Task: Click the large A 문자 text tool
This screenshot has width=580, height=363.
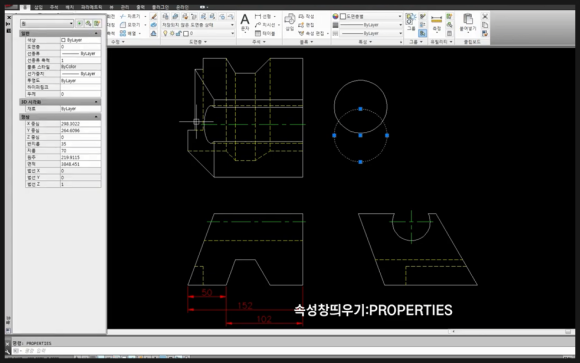Action: tap(245, 23)
